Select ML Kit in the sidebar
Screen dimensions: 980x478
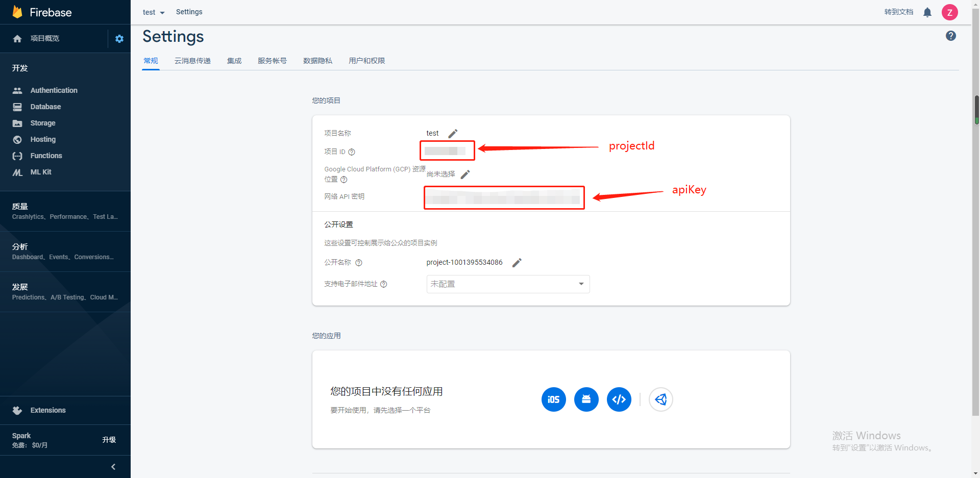click(41, 172)
